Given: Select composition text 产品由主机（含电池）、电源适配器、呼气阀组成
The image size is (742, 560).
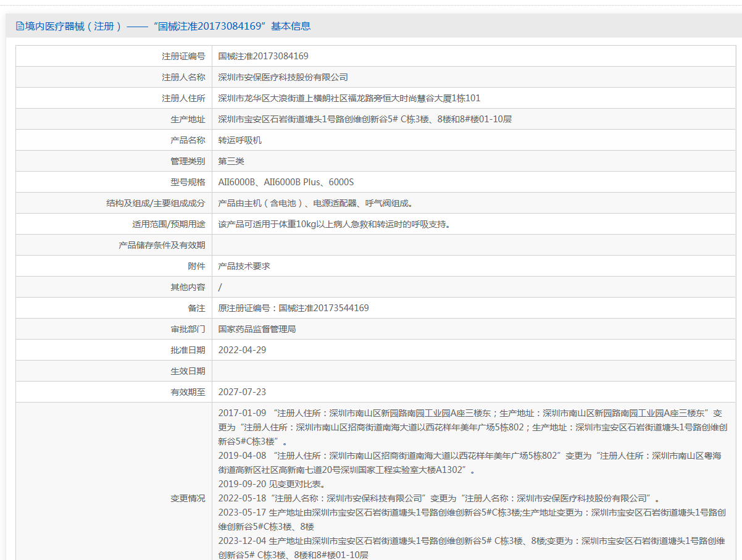Looking at the screenshot, I should (x=315, y=203).
